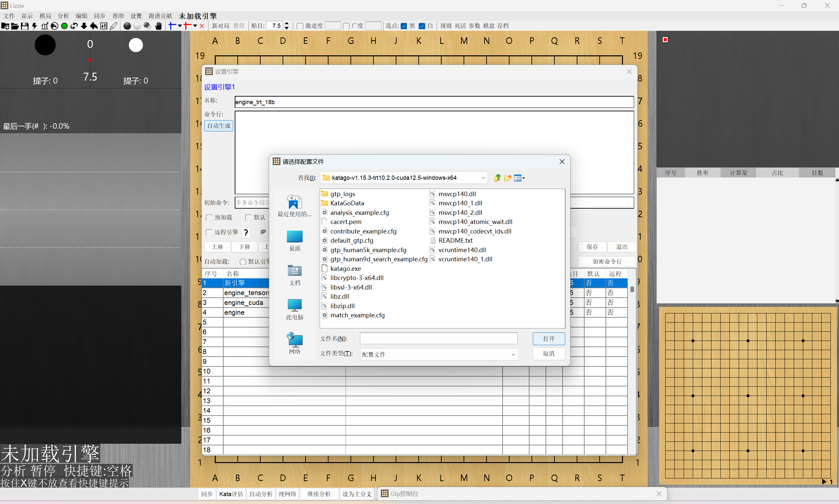Viewport: 839px width, 504px height.
Task: Go up one folder level in file dialog
Action: pyautogui.click(x=497, y=177)
